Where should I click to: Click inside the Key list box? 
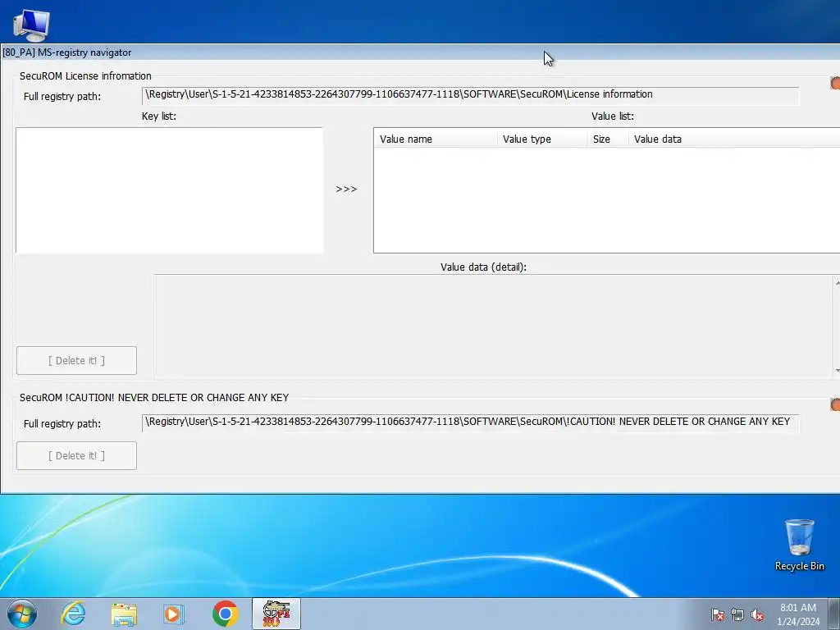point(169,190)
